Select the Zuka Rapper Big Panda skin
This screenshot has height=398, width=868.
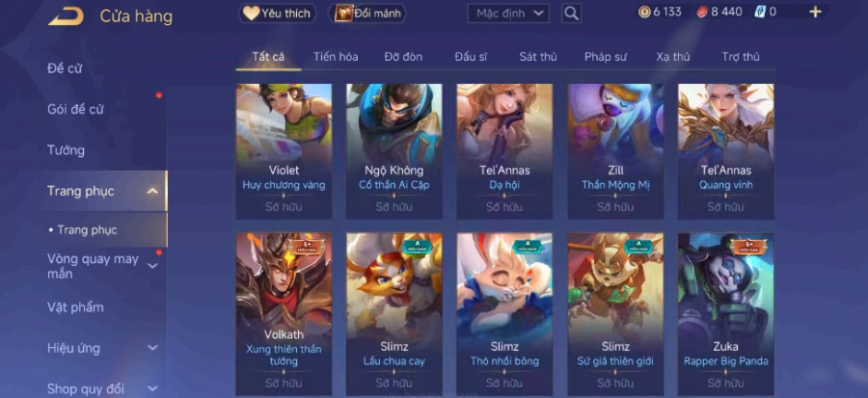point(725,313)
